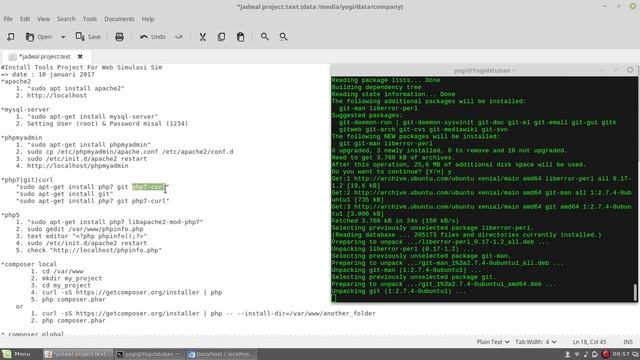Click the green editor window close icon
The width and height of the screenshot is (640, 360).
pyautogui.click(x=633, y=6)
